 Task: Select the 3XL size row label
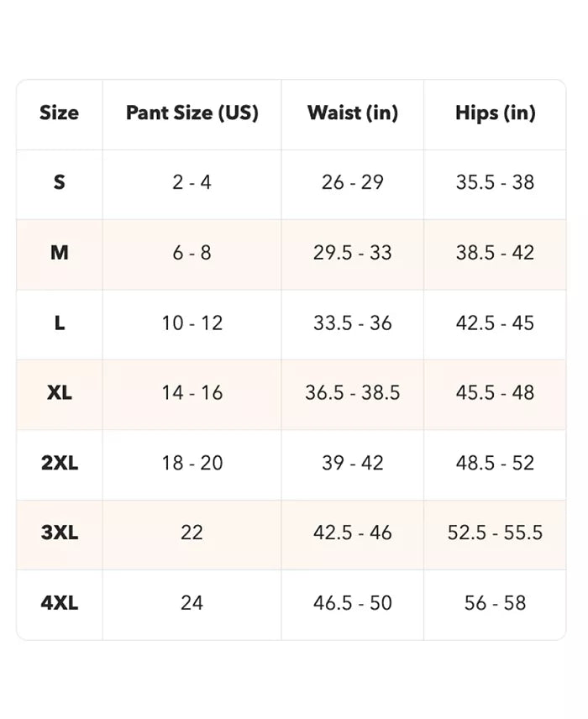coord(59,533)
